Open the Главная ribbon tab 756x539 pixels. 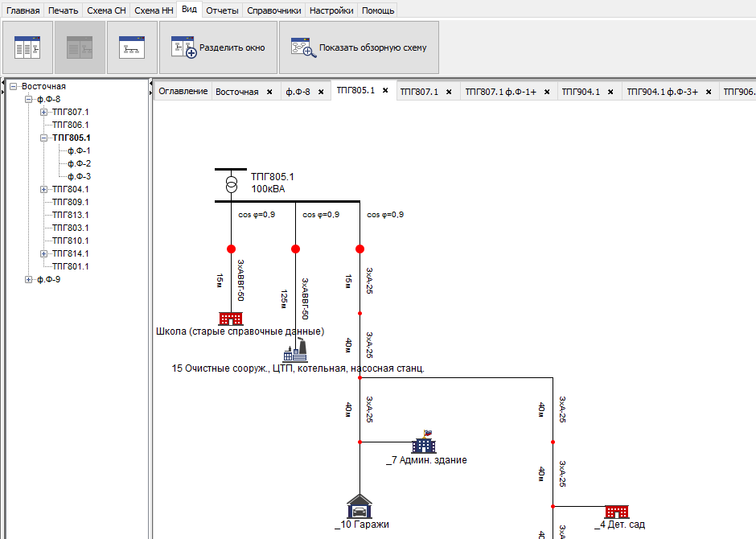23,10
